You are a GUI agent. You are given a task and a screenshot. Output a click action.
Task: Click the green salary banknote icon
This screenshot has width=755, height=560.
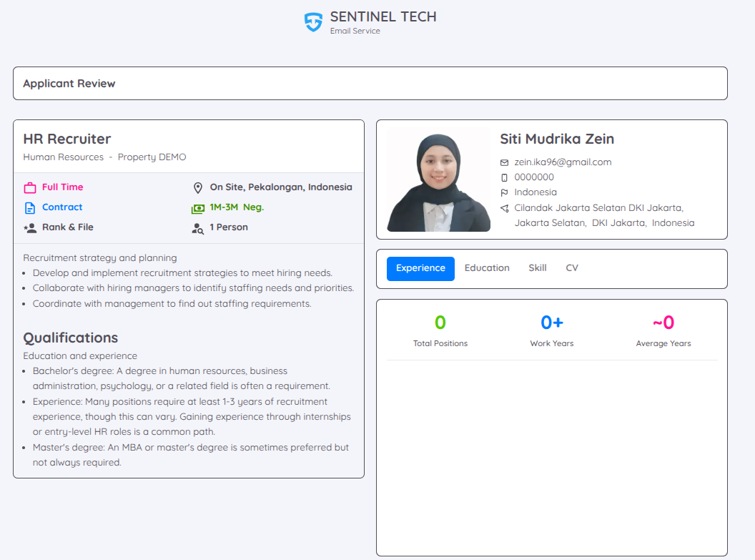197,207
